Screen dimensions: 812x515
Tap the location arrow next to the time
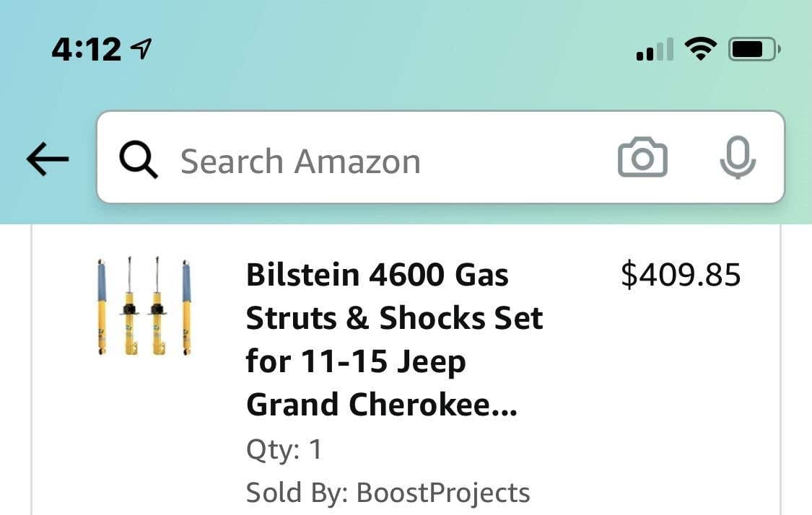(x=141, y=48)
